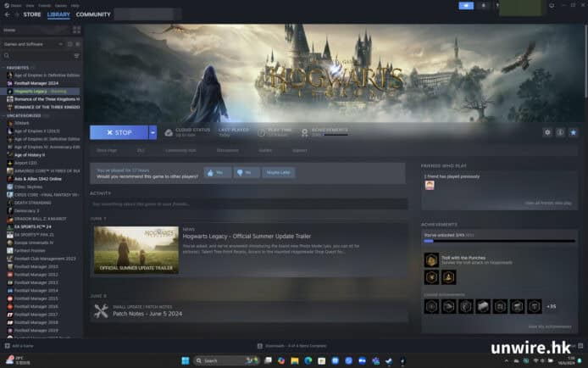Open the COMMUNITY tab

click(93, 14)
